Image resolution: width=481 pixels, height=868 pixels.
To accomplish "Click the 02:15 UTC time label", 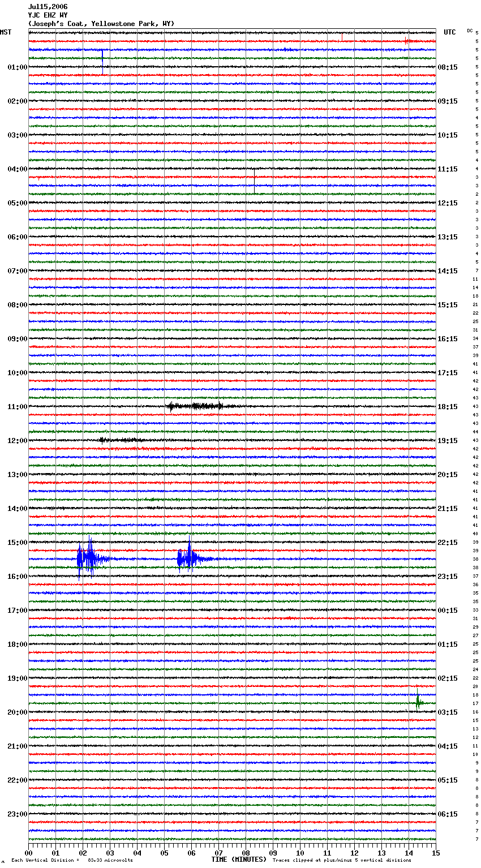I will click(x=448, y=678).
